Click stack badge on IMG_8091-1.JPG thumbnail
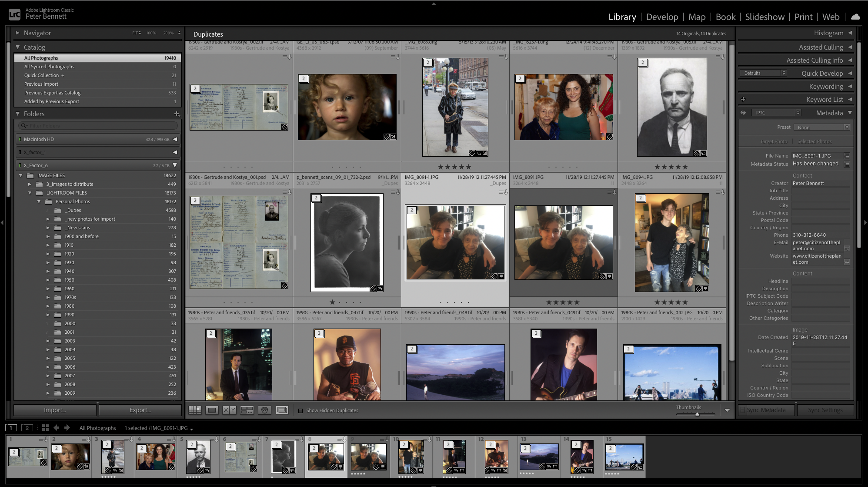 click(411, 210)
